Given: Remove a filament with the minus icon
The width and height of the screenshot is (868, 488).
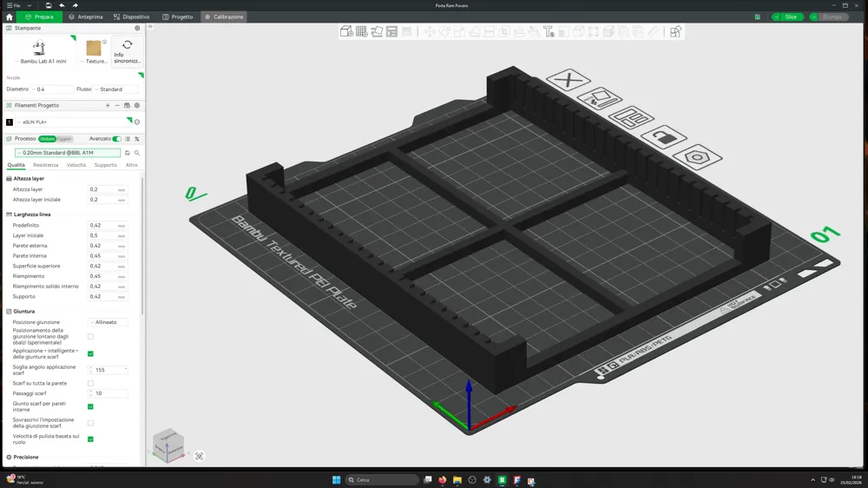Looking at the screenshot, I should [117, 105].
